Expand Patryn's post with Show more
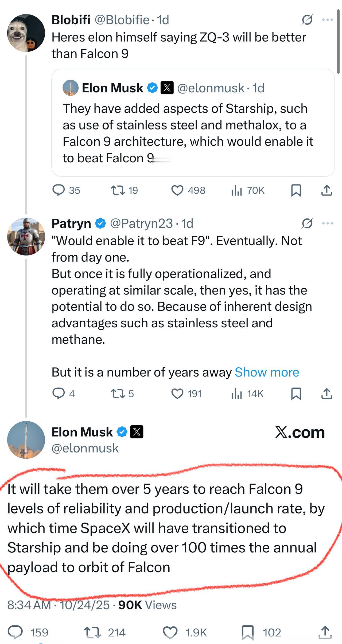Screen dimensions: 342x644 tap(267, 372)
